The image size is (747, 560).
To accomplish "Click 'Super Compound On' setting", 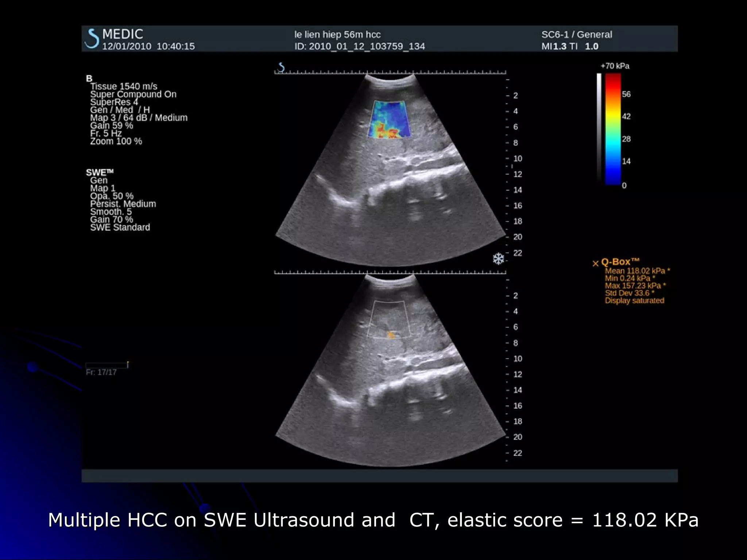I will coord(133,94).
